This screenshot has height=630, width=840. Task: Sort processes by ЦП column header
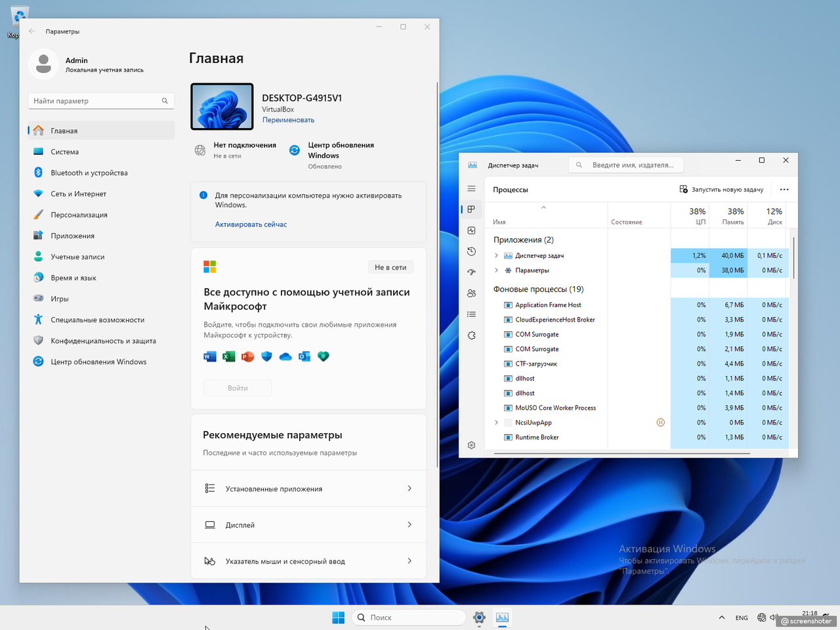coord(690,216)
